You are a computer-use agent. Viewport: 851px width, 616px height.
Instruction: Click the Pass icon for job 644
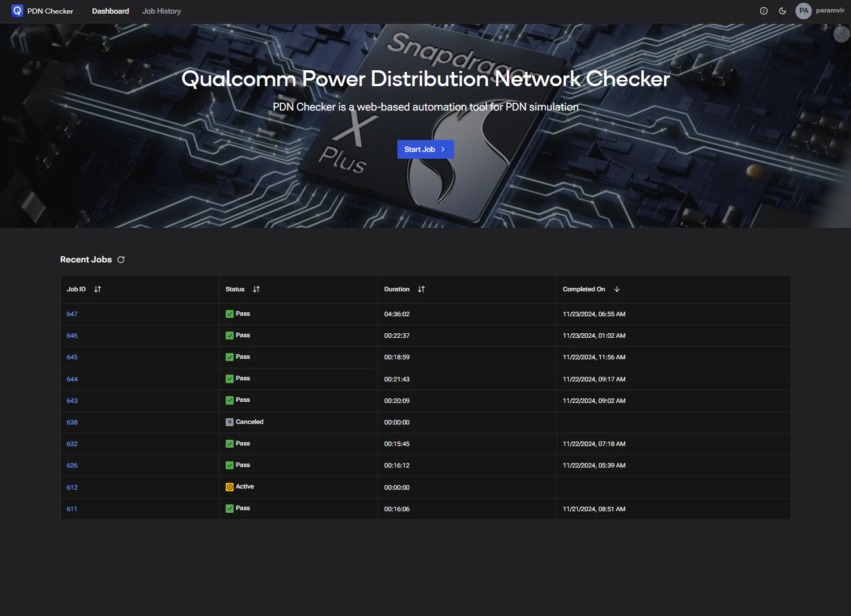(230, 379)
